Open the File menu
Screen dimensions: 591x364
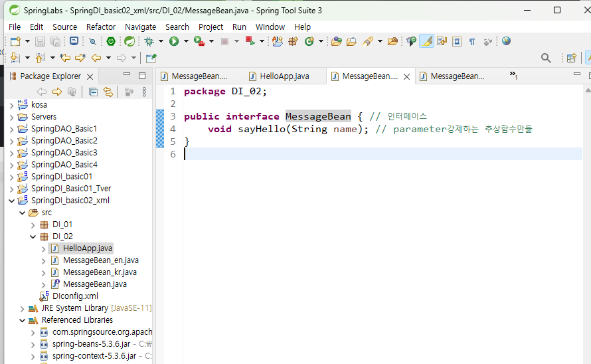[15, 27]
